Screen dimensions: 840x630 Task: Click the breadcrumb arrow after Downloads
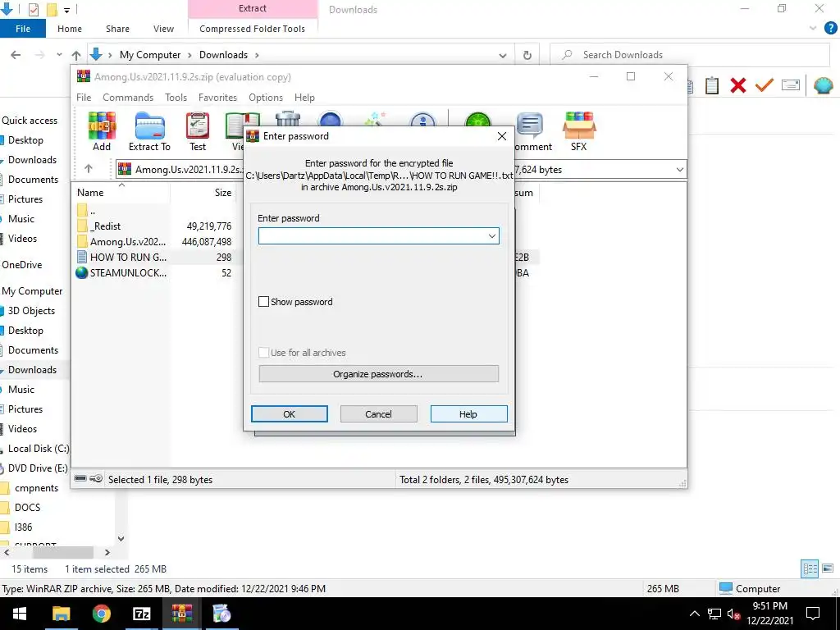coord(257,55)
